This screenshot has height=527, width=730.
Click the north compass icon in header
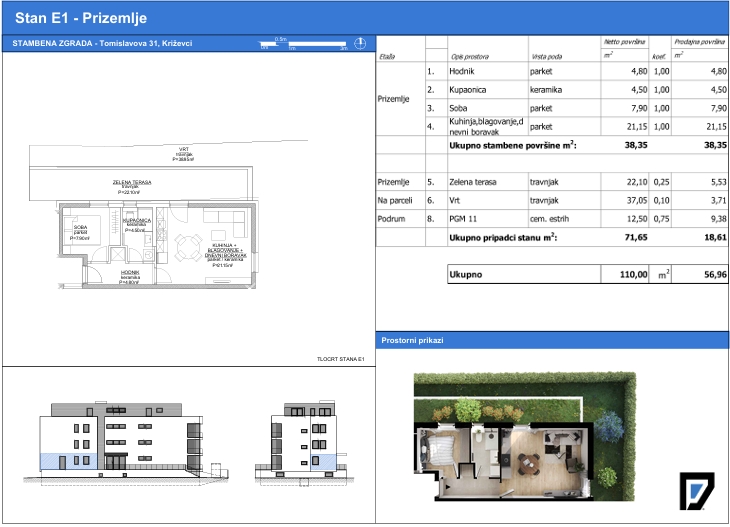pyautogui.click(x=360, y=44)
